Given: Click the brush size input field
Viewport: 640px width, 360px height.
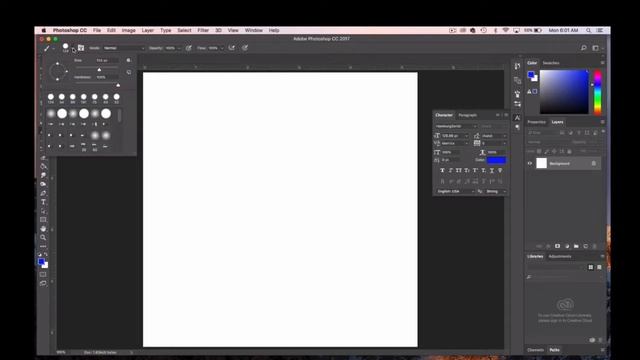Looking at the screenshot, I should 107,60.
